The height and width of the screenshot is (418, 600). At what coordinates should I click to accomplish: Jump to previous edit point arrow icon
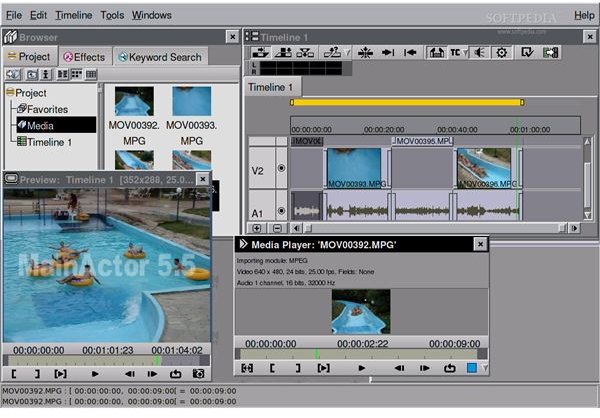(x=410, y=52)
